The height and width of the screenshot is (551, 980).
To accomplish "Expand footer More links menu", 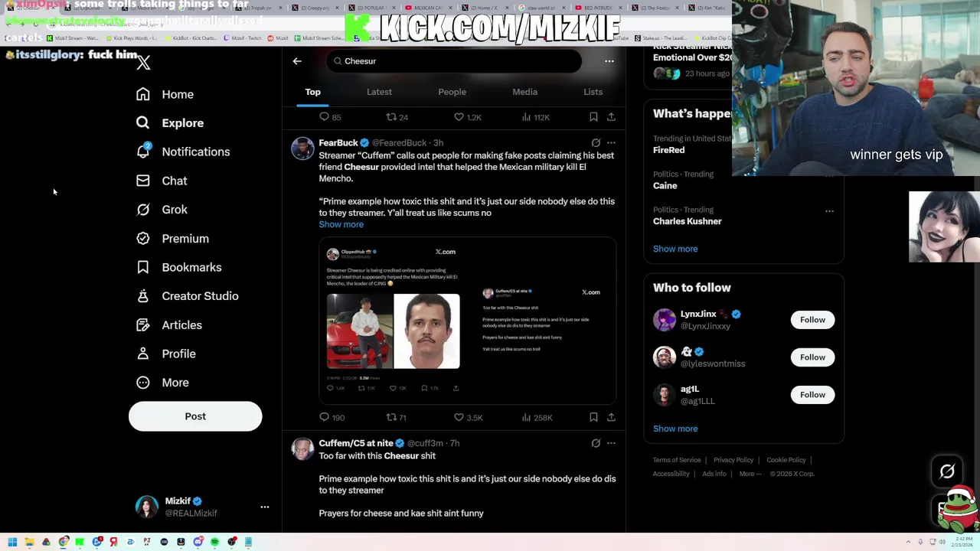I will (x=750, y=474).
